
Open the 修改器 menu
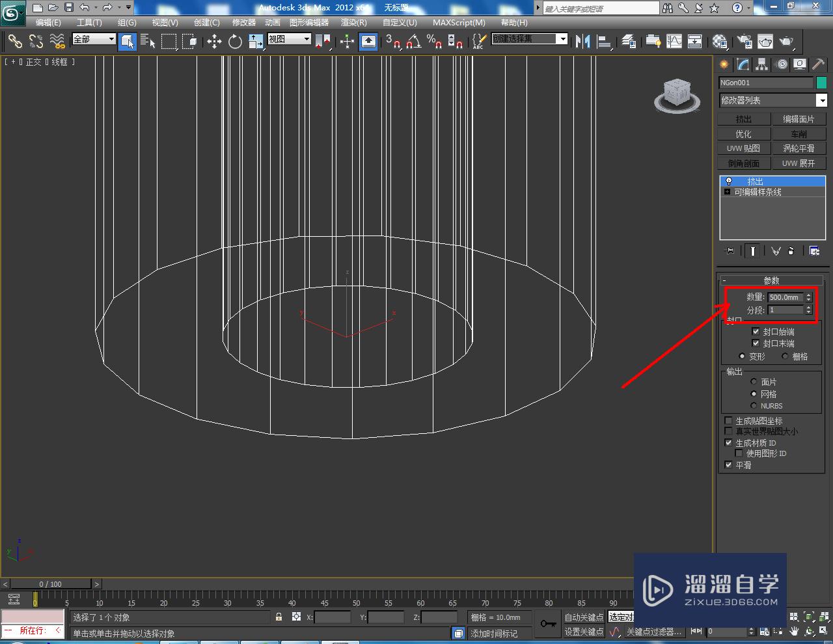(244, 22)
